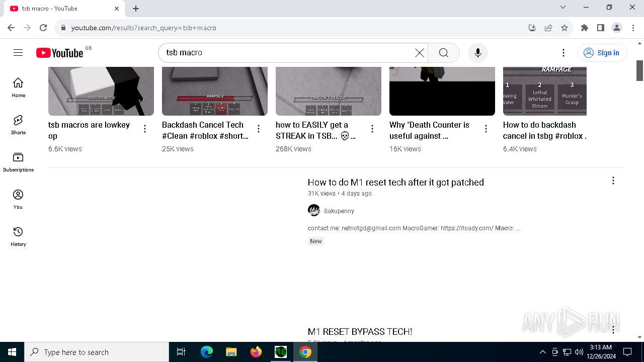Share this page from address bar
This screenshot has width=644, height=362.
click(548, 28)
